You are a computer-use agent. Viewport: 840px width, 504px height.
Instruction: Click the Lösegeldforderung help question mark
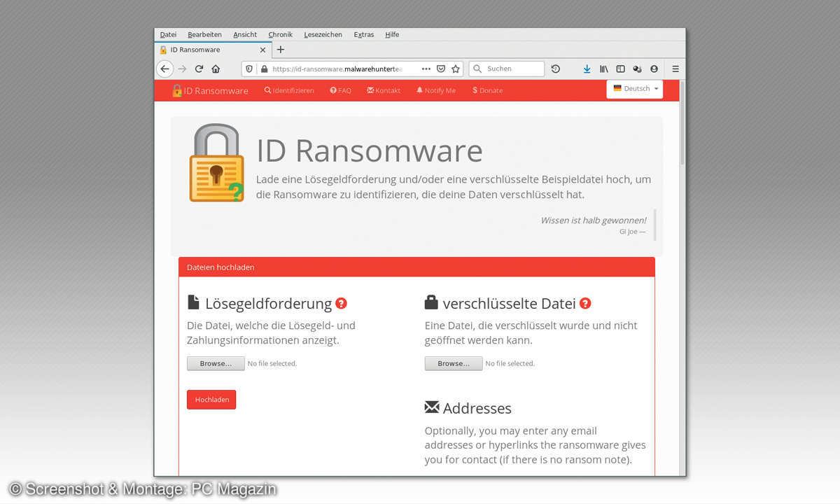coord(341,303)
